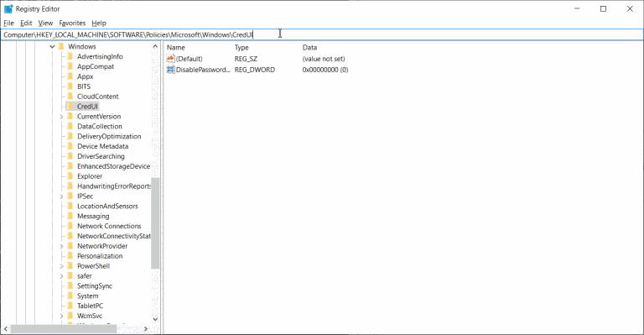Image resolution: width=644 pixels, height=335 pixels.
Task: Click the Registry Editor title bar icon
Action: click(x=8, y=8)
